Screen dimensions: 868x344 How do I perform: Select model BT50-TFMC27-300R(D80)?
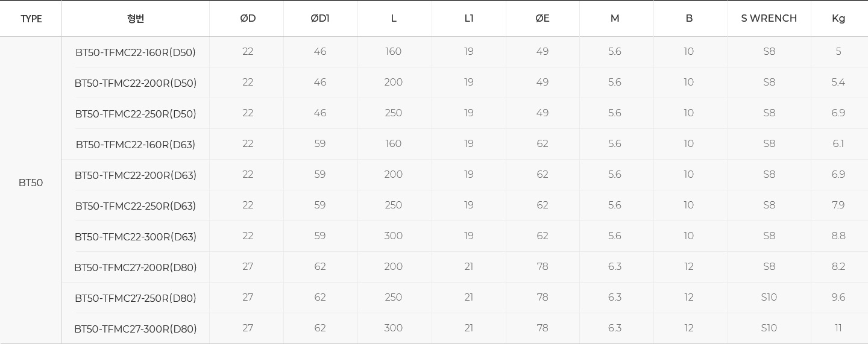[x=136, y=329]
